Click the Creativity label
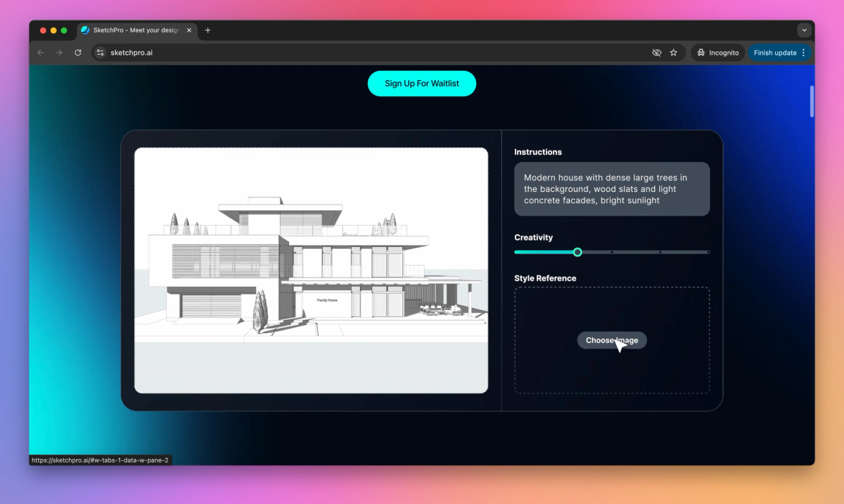844x504 pixels. pos(534,238)
